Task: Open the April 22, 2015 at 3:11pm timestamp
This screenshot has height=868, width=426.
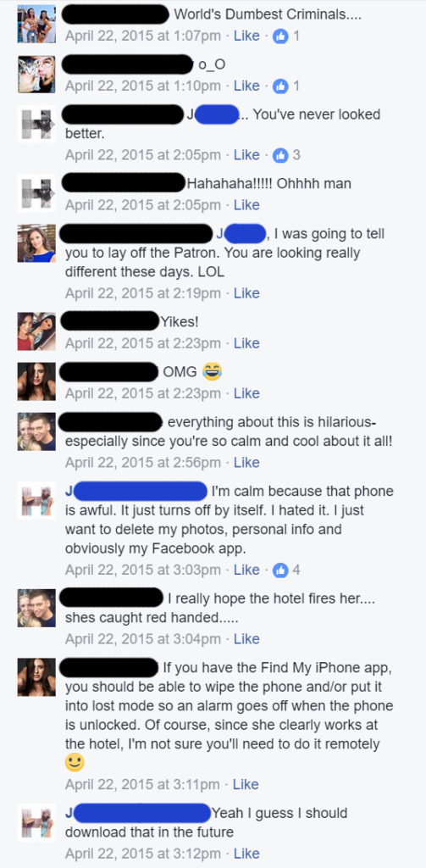Action: [142, 784]
